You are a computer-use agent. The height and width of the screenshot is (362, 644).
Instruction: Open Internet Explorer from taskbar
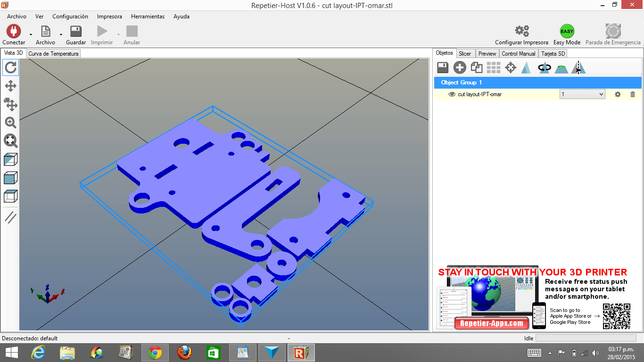(x=38, y=353)
